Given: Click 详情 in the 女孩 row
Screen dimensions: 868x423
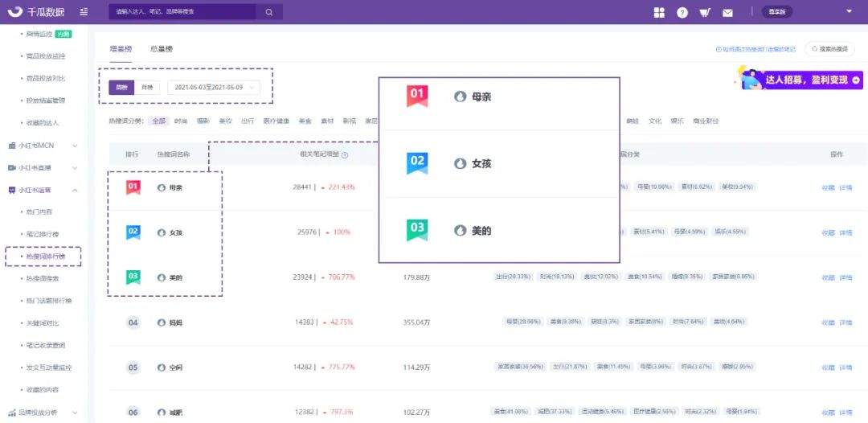Looking at the screenshot, I should tap(845, 232).
